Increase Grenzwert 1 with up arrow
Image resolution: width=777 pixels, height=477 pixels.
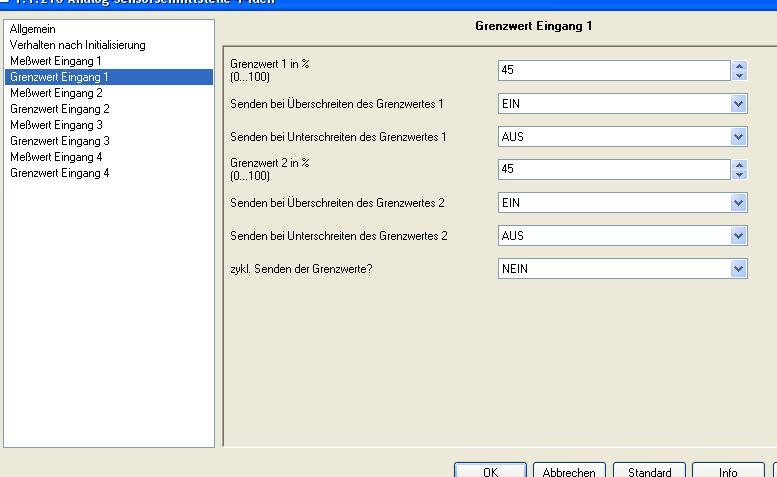[739, 66]
